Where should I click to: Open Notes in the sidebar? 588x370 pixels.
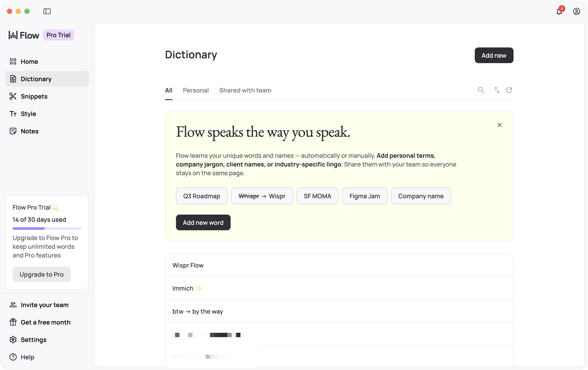pos(29,131)
